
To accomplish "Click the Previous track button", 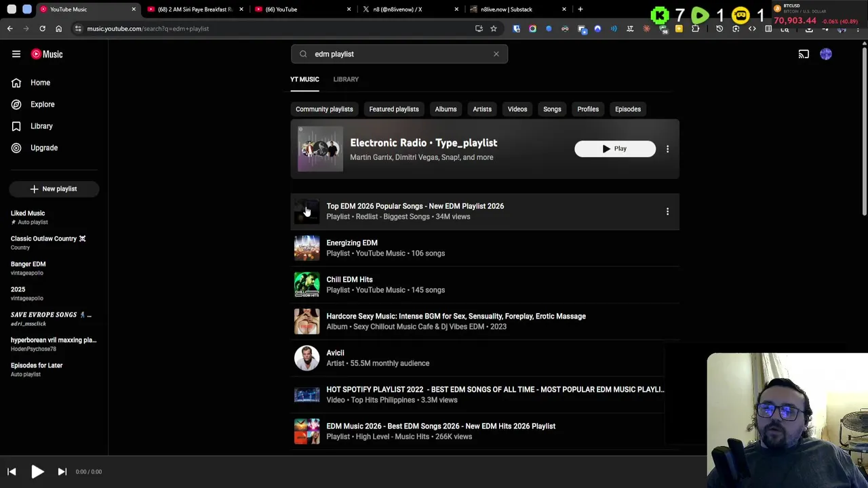I will [x=12, y=472].
